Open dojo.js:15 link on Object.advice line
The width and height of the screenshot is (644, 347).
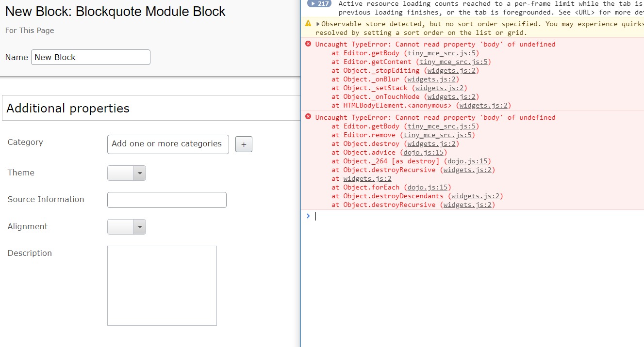(423, 152)
